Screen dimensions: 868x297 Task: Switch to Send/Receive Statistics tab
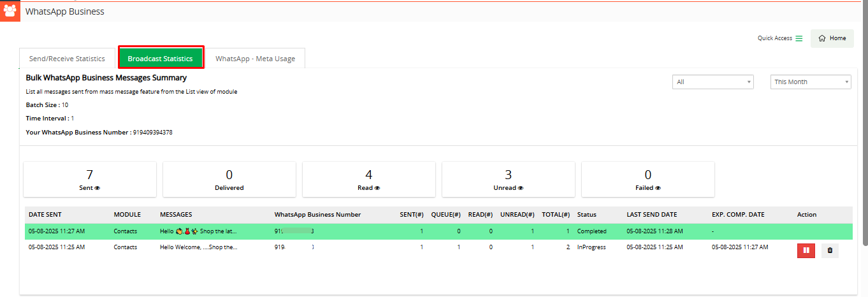[x=67, y=59]
